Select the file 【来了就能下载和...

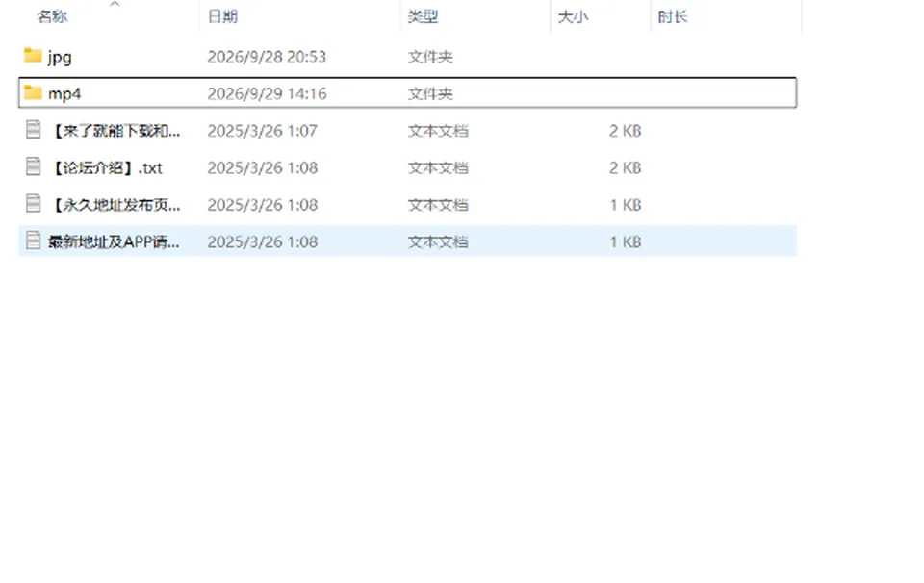(x=115, y=131)
